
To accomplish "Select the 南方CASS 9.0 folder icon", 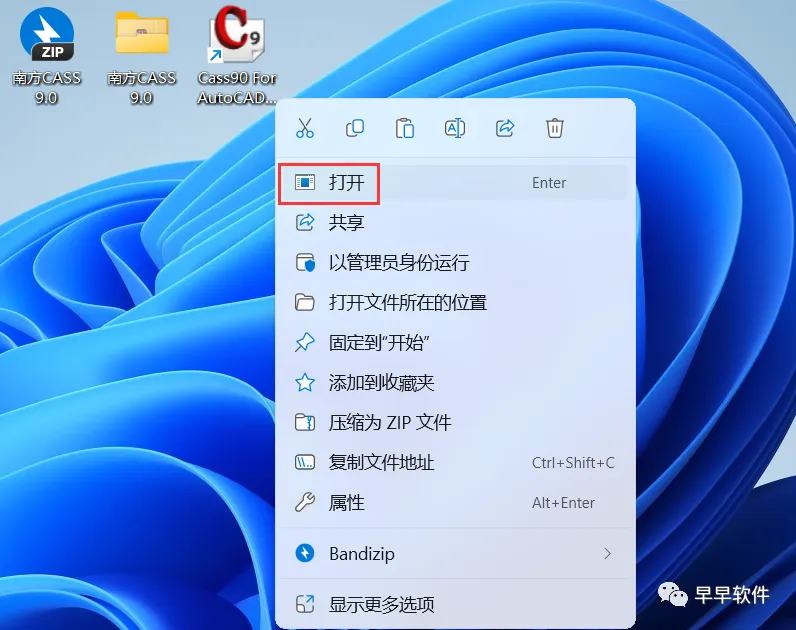I will point(142,34).
